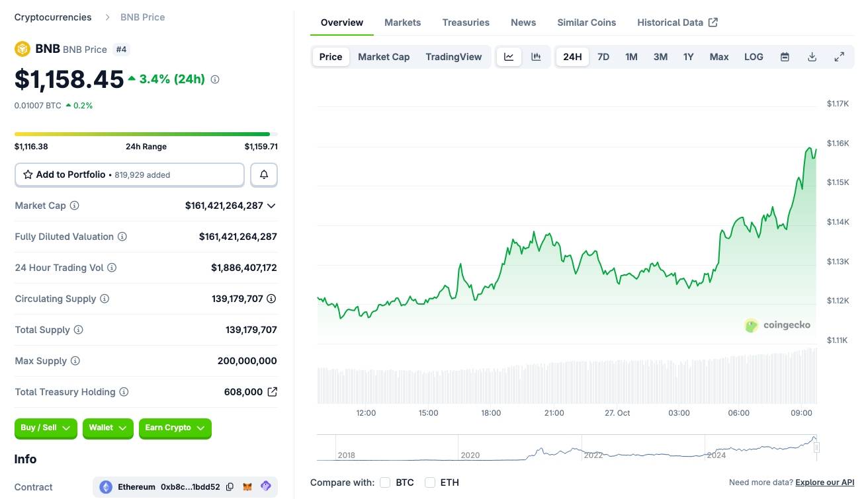
Task: Open the Earn Crypto dropdown
Action: [175, 428]
